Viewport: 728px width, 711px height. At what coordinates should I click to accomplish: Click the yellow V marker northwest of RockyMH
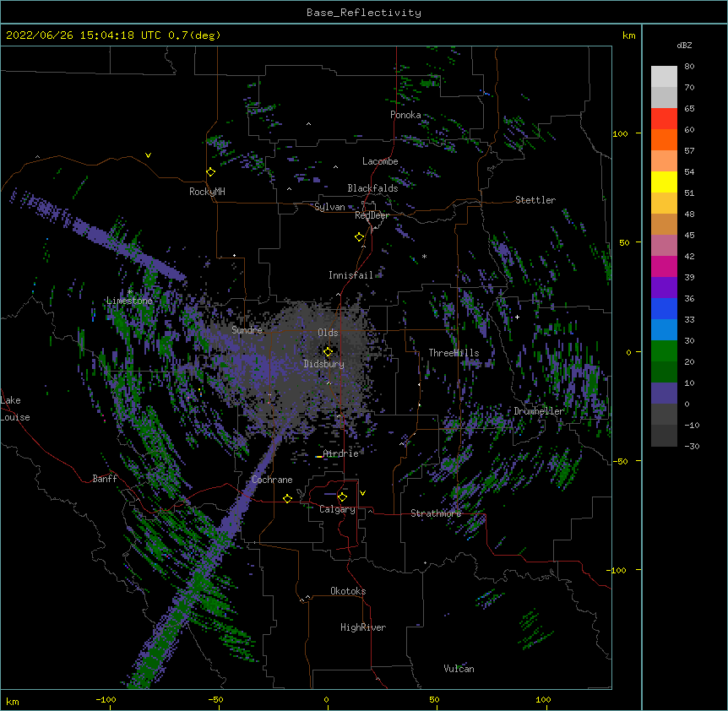[148, 155]
